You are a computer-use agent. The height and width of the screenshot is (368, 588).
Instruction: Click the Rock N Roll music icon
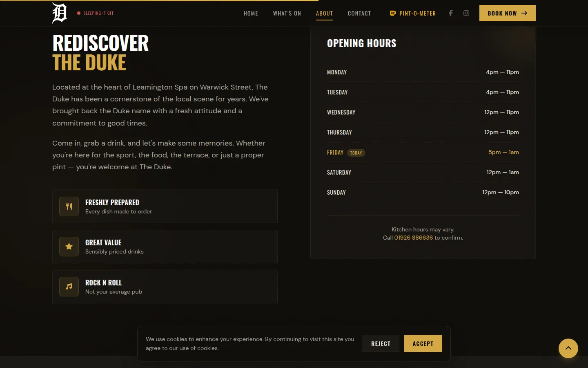(x=69, y=287)
